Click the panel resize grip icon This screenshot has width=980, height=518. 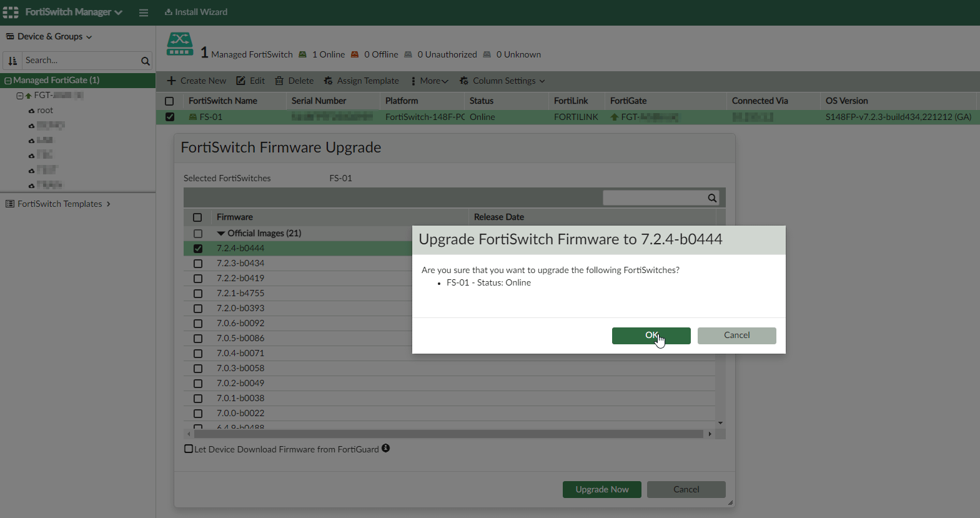coord(731,502)
